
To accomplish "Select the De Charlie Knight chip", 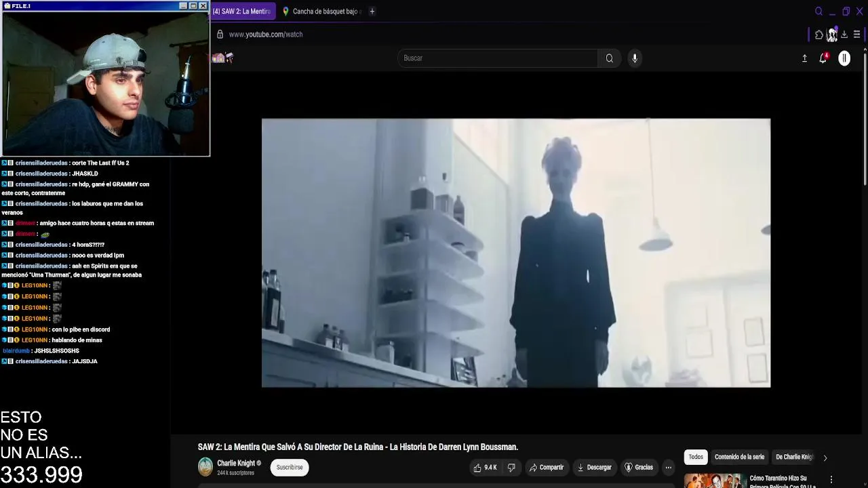I will pos(794,457).
